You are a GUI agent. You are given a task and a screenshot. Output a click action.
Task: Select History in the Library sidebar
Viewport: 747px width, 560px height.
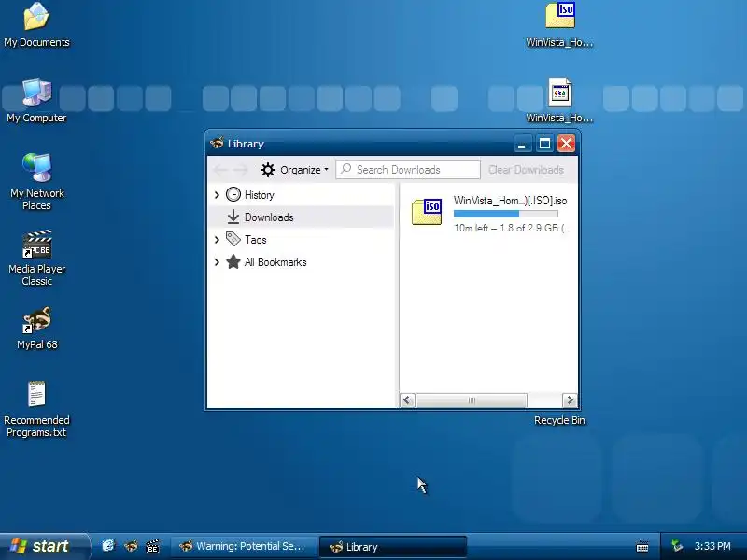point(302,195)
